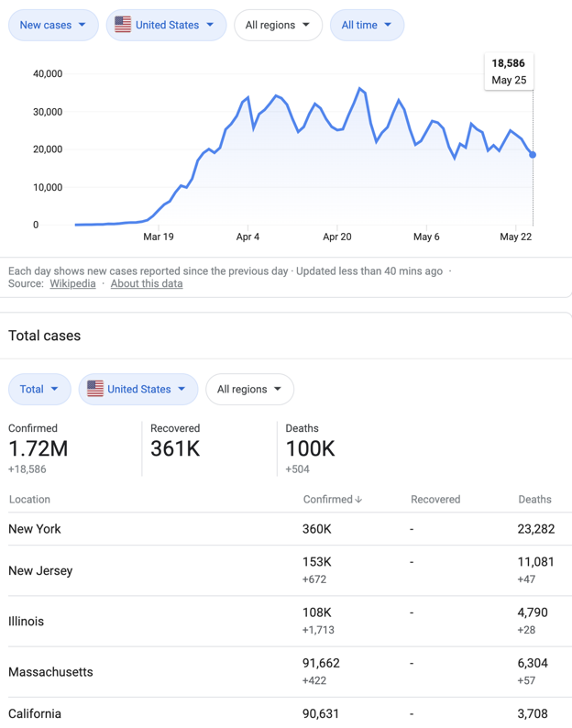Expand the All regions dropdown under Total cases
This screenshot has width=572, height=728.
[249, 389]
